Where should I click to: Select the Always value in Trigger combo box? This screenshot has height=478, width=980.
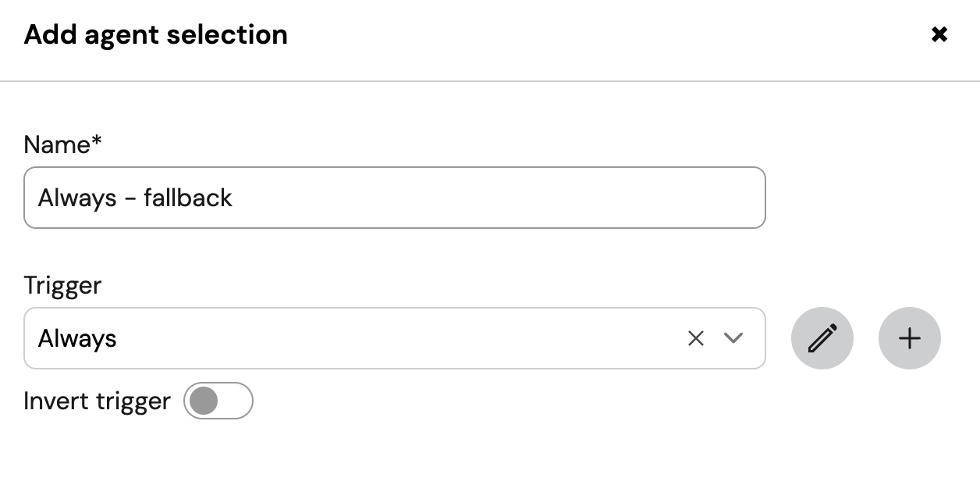pos(77,338)
